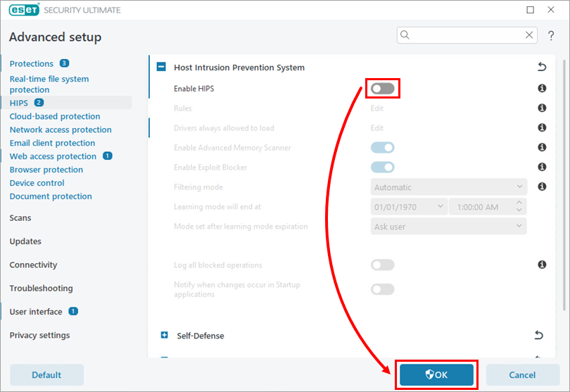Revert the Host Intrusion Prevention System section
The height and width of the screenshot is (392, 570).
pos(541,68)
